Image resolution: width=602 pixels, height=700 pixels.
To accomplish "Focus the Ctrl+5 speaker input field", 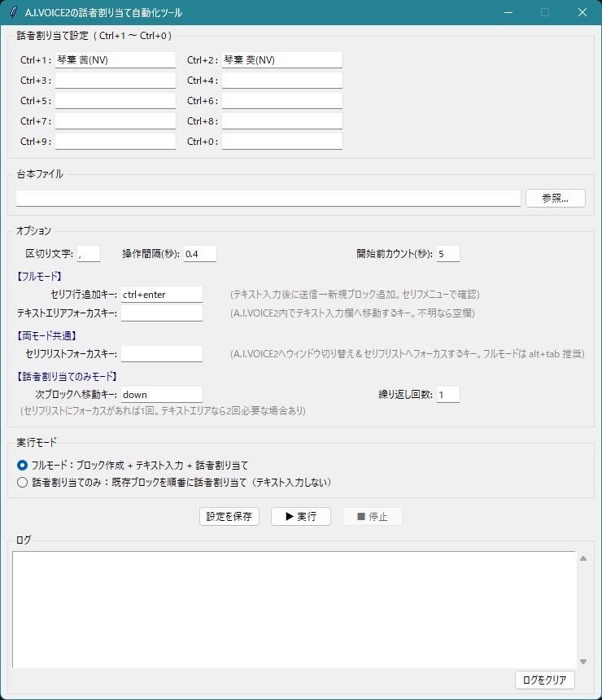I will pos(116,100).
